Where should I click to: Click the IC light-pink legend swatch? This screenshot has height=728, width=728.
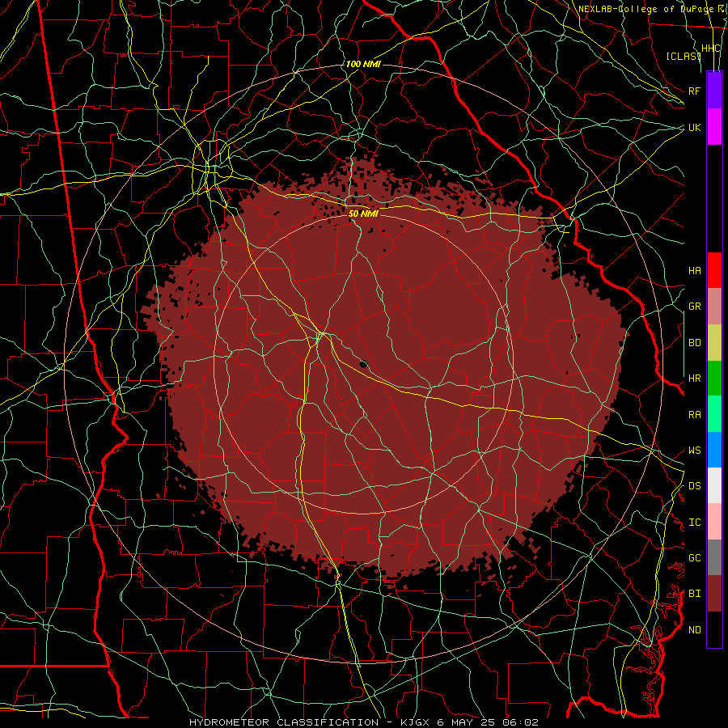tap(714, 522)
